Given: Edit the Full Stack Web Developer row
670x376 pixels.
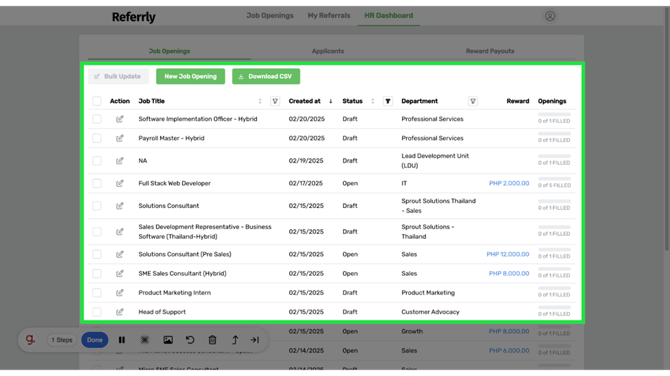Looking at the screenshot, I should click(120, 183).
